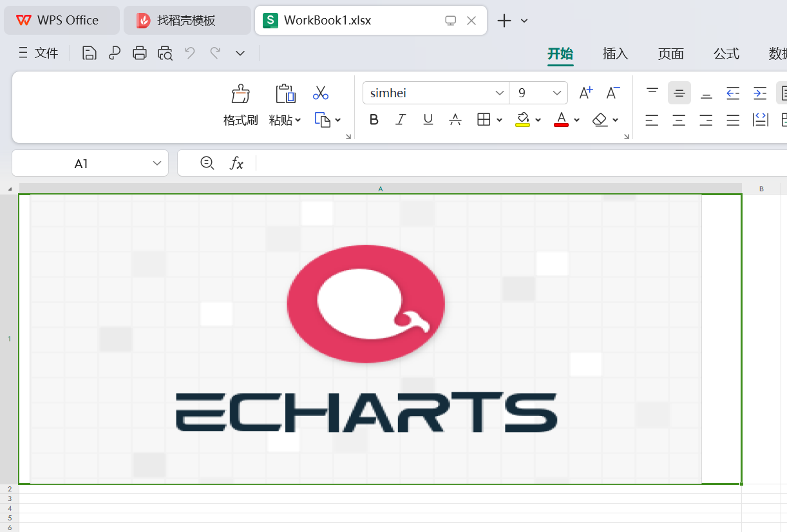Expand the Clear eraser options arrow
This screenshot has width=787, height=532.
616,120
